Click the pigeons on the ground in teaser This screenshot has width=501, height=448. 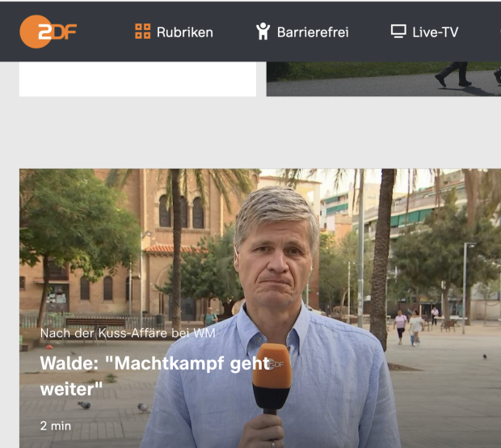click(84, 405)
